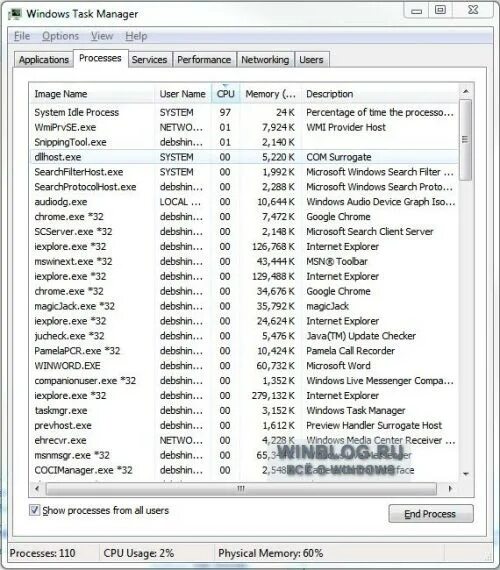Click the Task Manager title bar icon

point(15,14)
